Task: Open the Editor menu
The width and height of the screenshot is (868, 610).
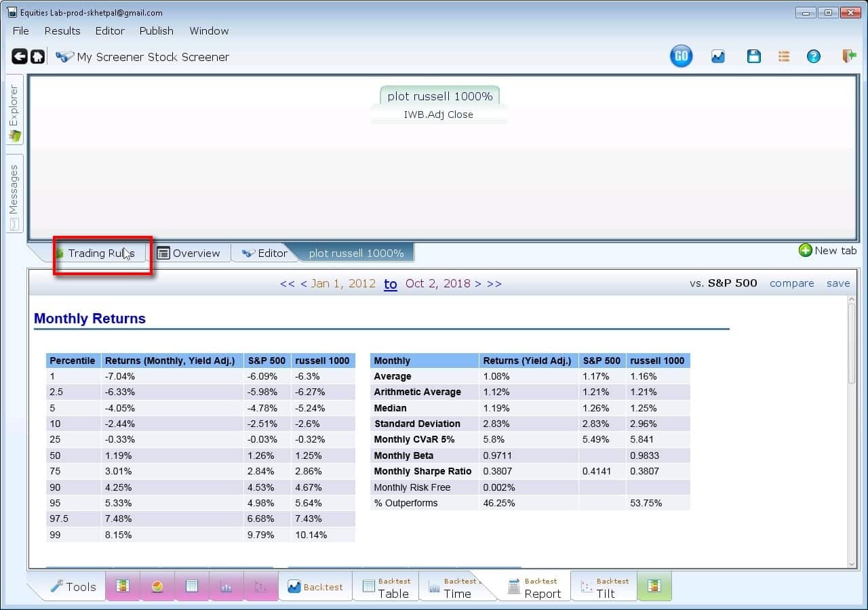Action: pos(110,30)
